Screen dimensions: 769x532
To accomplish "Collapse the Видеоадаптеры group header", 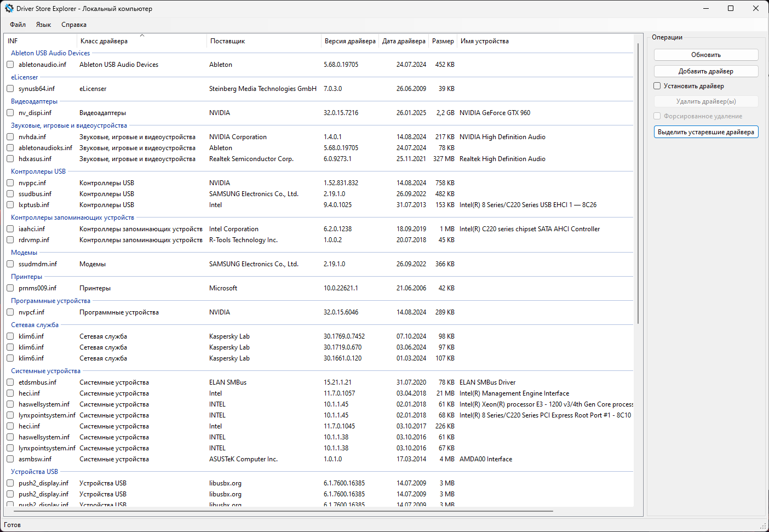I will (34, 101).
